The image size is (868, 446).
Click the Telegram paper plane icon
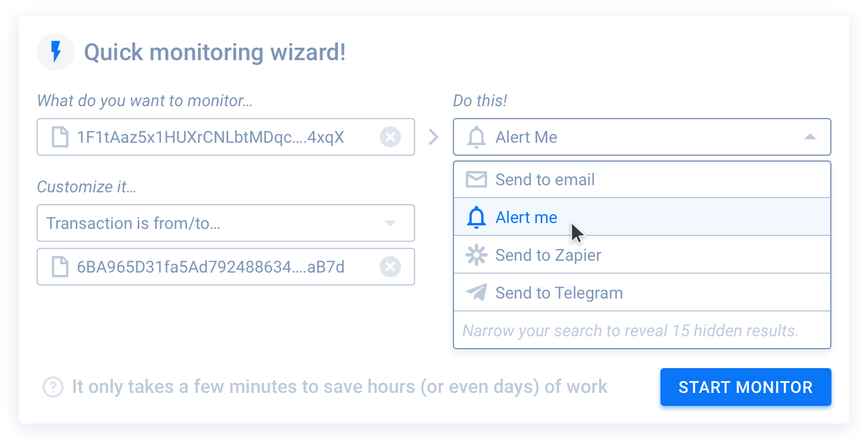(476, 293)
